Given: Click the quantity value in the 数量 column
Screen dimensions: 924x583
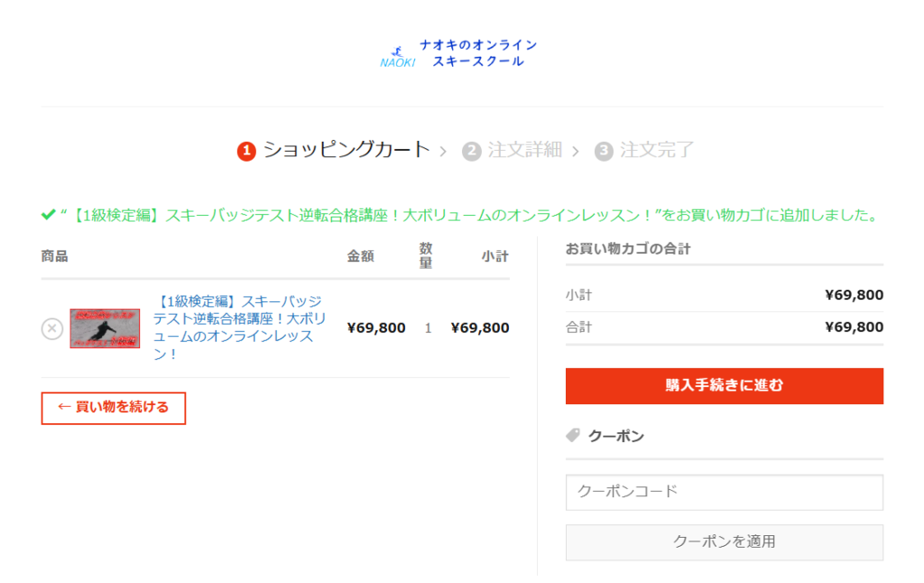Looking at the screenshot, I should tap(428, 329).
